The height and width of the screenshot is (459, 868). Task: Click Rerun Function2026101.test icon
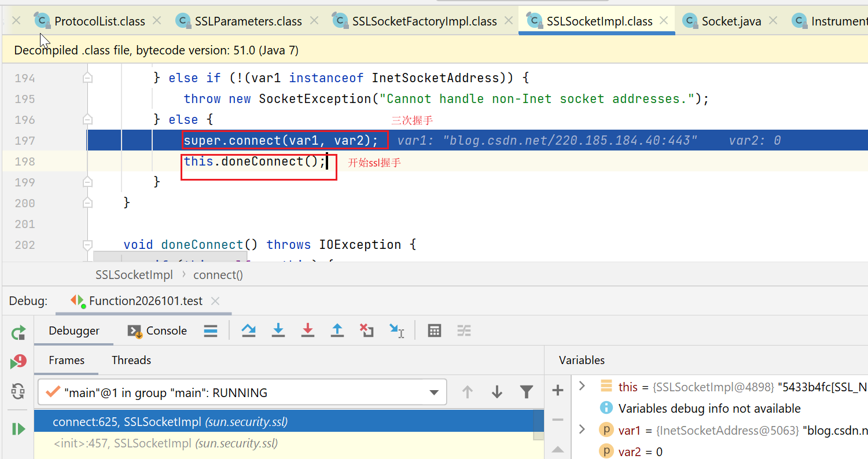[x=18, y=332]
